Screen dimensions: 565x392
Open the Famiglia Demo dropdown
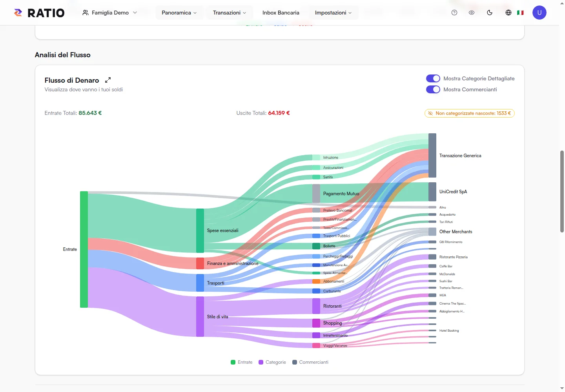point(110,13)
